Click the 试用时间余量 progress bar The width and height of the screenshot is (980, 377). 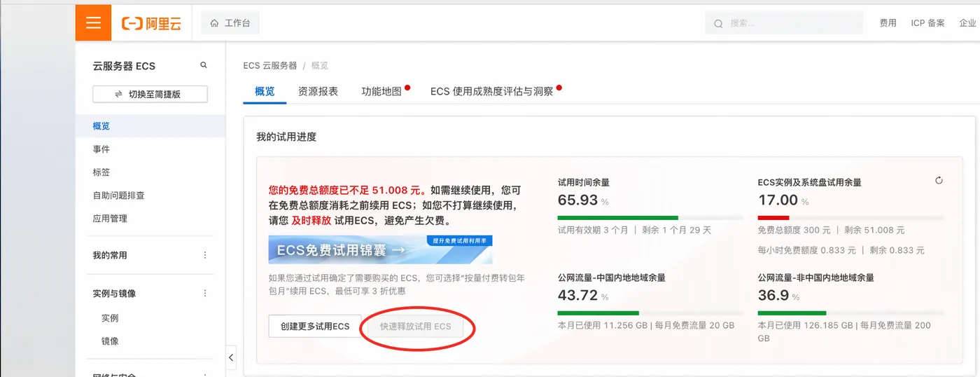[x=650, y=218]
